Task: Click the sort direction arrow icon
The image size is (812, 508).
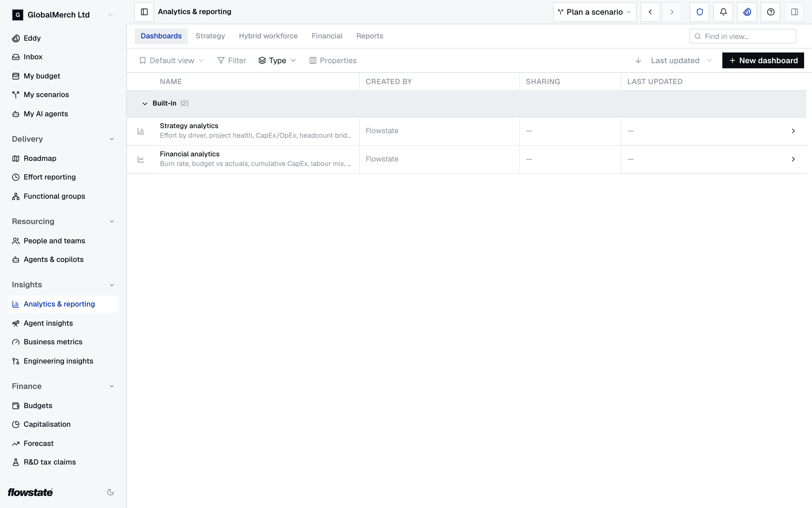Action: click(638, 60)
